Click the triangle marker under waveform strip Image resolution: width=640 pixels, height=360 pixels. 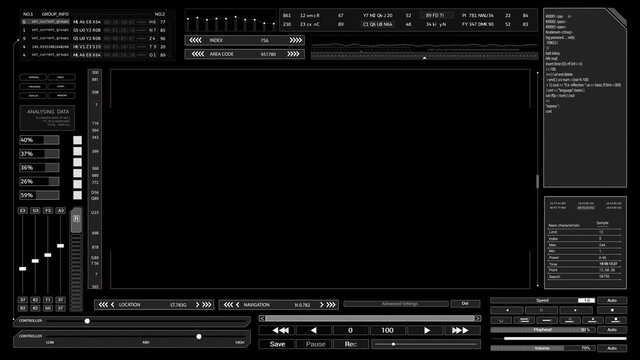click(424, 58)
